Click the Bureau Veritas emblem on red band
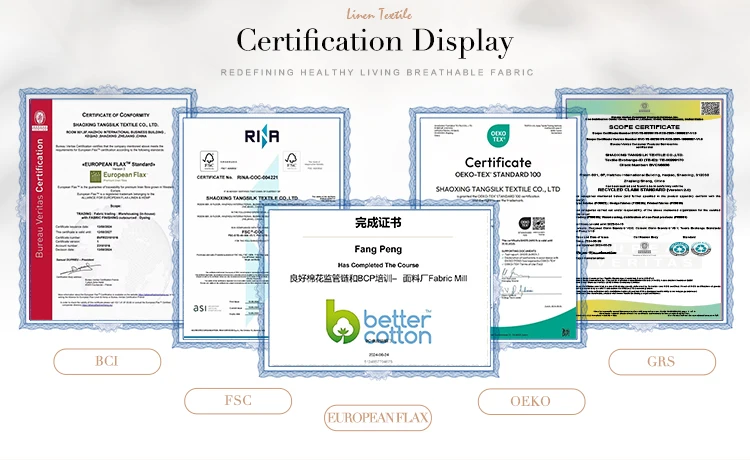 [x=40, y=119]
